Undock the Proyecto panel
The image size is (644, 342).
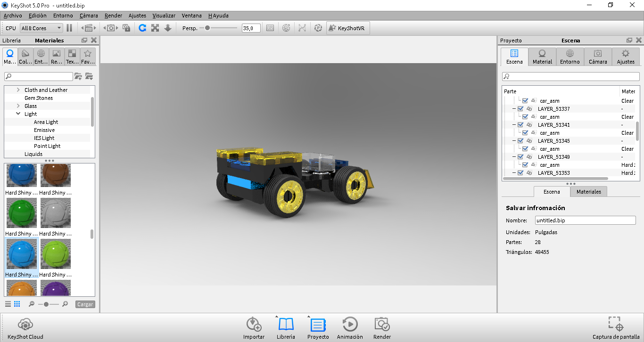pos(629,41)
